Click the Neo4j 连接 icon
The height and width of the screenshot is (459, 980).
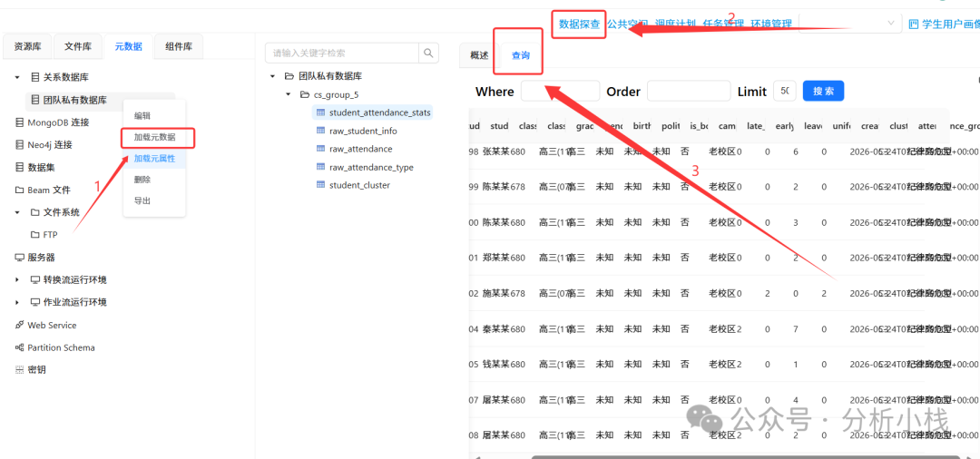(x=19, y=145)
